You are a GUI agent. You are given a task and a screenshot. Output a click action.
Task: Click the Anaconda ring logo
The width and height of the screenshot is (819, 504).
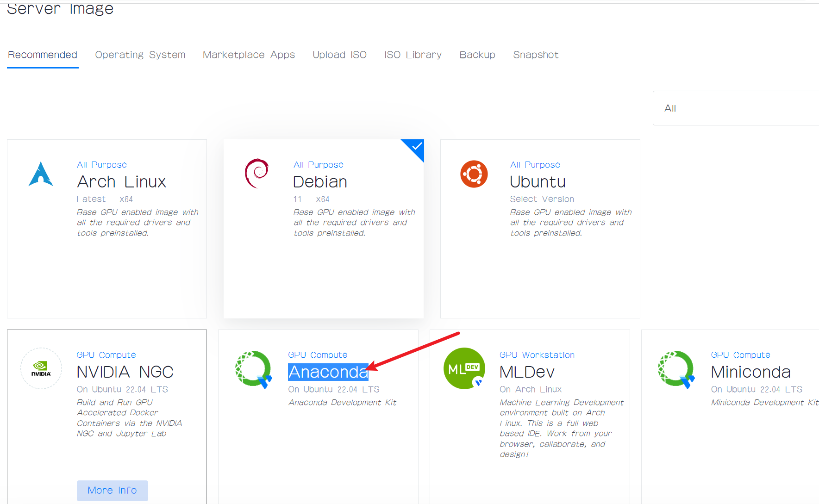(x=253, y=369)
